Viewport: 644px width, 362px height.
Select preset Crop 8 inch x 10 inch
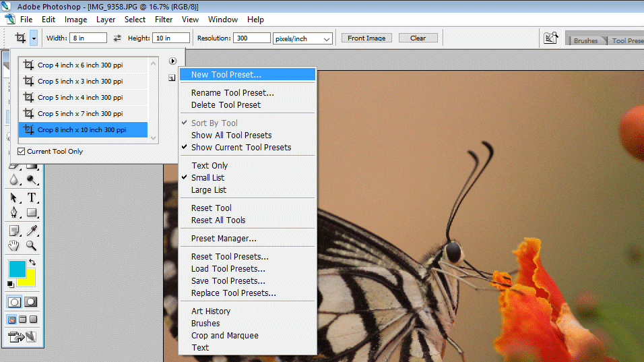[x=83, y=130]
